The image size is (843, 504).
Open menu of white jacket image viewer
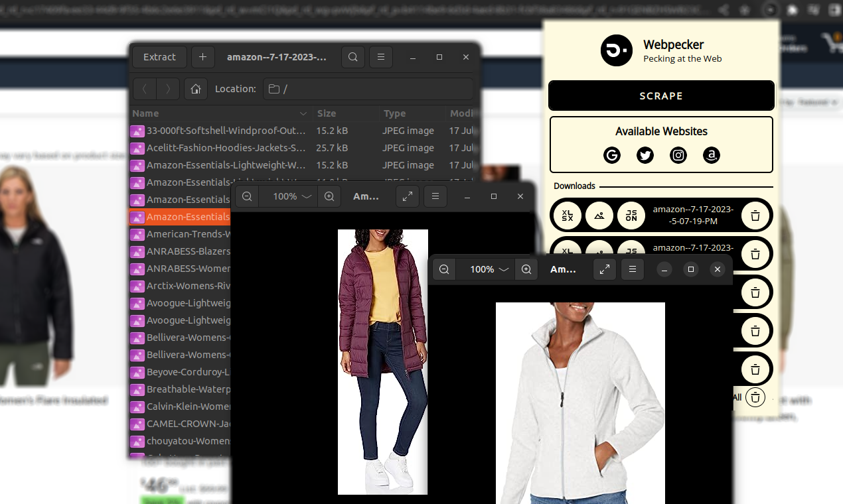coord(633,269)
